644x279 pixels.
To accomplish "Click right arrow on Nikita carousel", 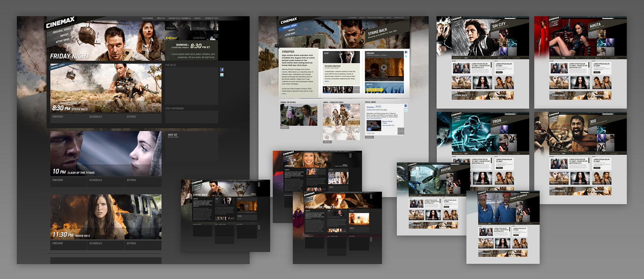I will click(x=610, y=51).
